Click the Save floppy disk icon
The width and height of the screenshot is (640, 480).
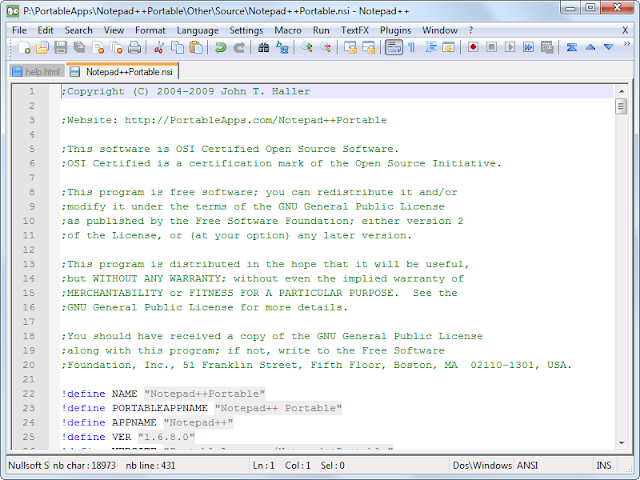click(x=61, y=48)
